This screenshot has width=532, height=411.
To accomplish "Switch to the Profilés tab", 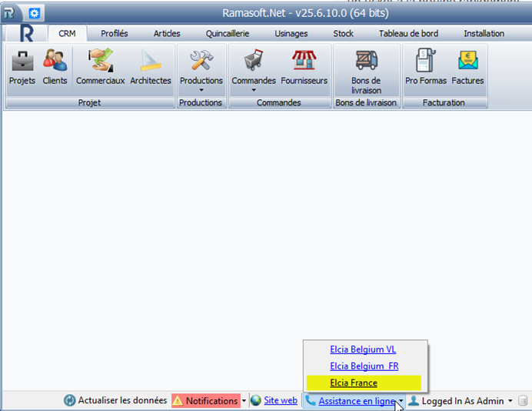I will (x=115, y=34).
